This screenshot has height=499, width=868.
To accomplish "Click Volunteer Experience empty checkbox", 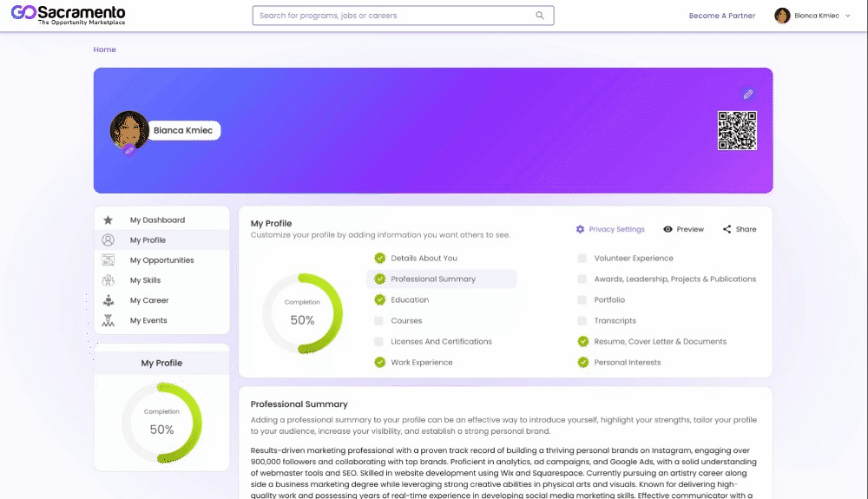I will [x=582, y=259].
